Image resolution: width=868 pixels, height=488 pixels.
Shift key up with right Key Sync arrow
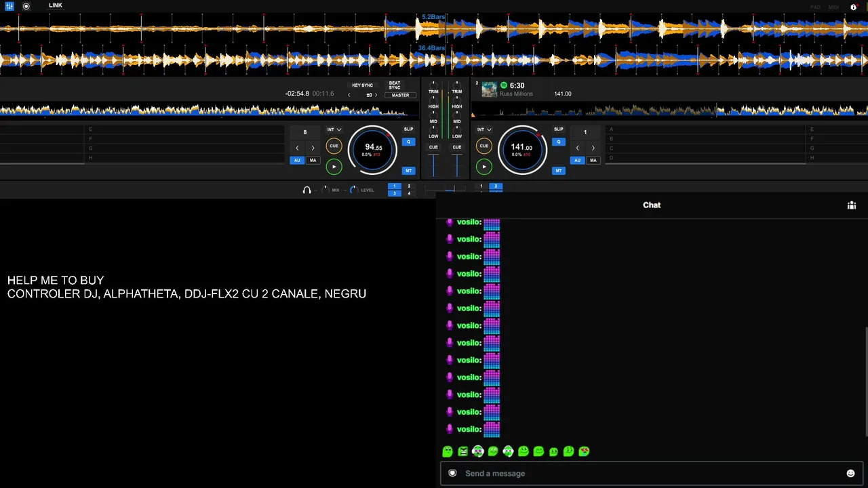pos(376,95)
